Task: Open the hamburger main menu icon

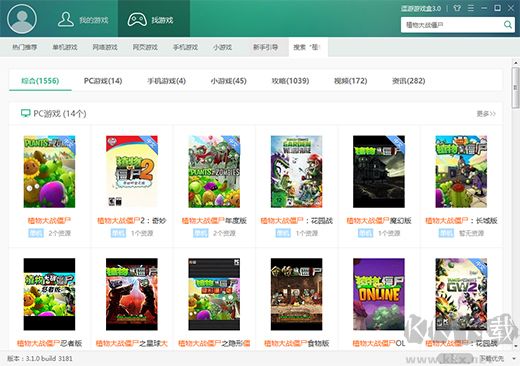Action: (471, 8)
